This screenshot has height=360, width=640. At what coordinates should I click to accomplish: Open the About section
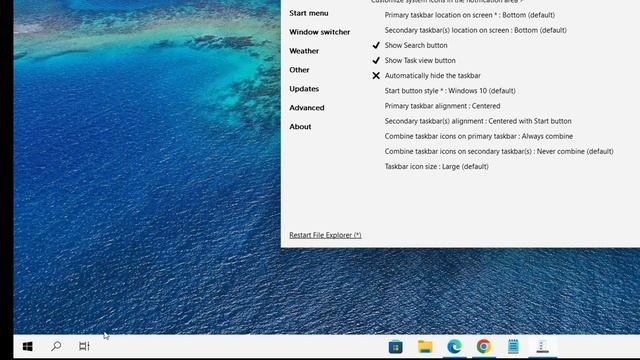300,127
